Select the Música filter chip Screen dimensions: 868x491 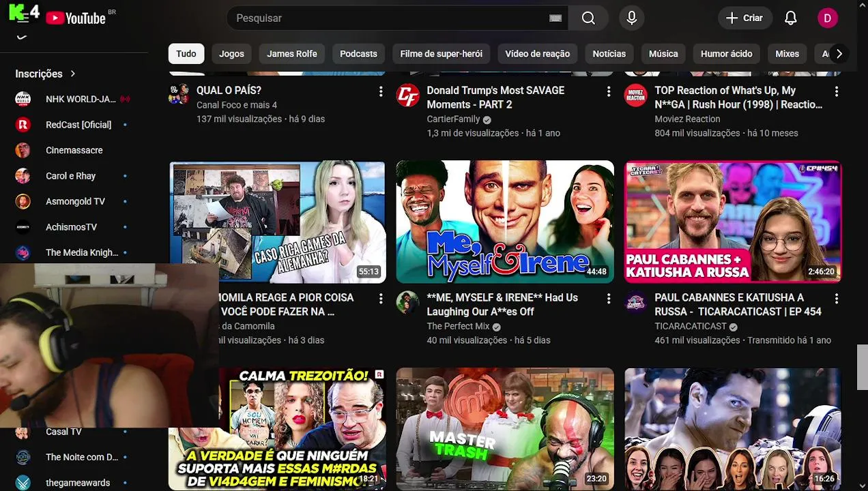[x=663, y=54]
